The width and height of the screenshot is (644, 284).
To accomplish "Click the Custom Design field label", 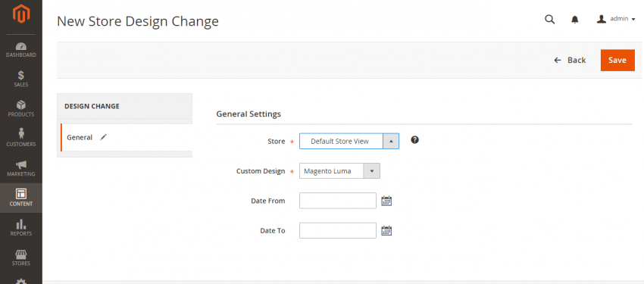I will click(261, 171).
